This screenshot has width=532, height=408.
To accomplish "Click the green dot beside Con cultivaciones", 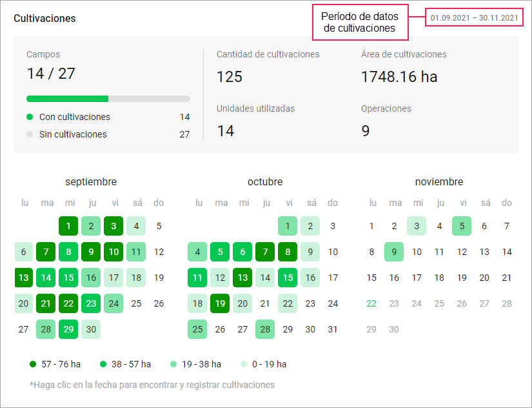I will pos(30,117).
